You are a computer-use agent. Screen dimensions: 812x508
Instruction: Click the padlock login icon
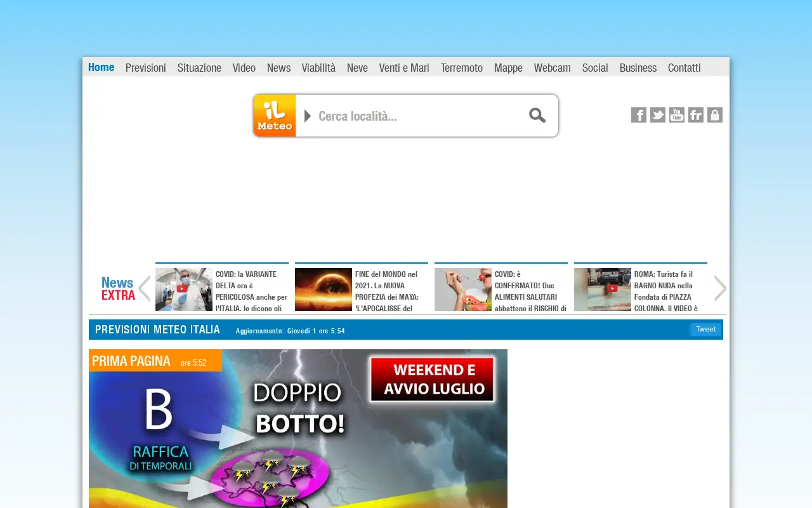(715, 115)
